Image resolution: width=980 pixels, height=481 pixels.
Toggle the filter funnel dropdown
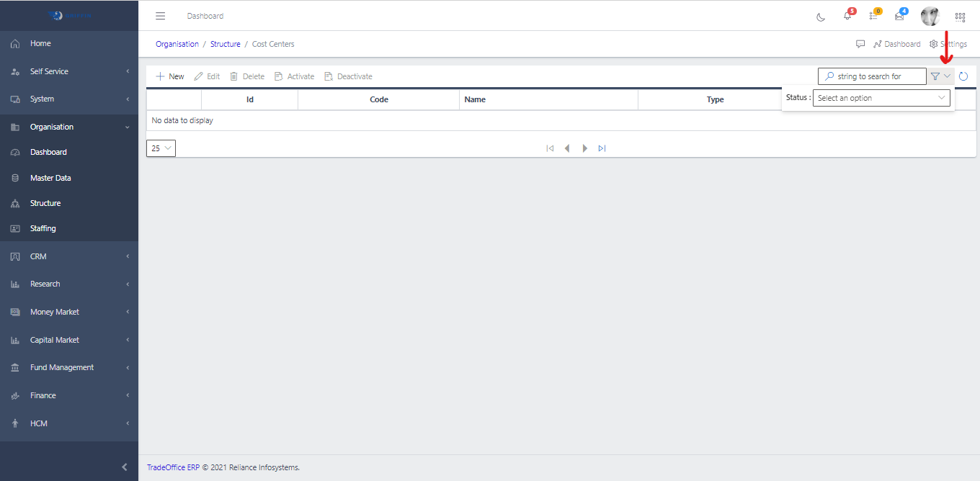click(x=940, y=76)
